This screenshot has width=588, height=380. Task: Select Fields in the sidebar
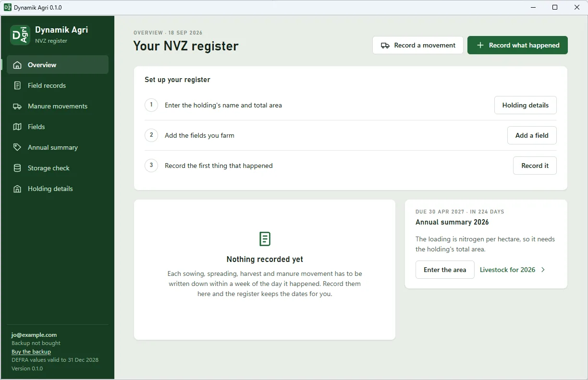(x=58, y=127)
